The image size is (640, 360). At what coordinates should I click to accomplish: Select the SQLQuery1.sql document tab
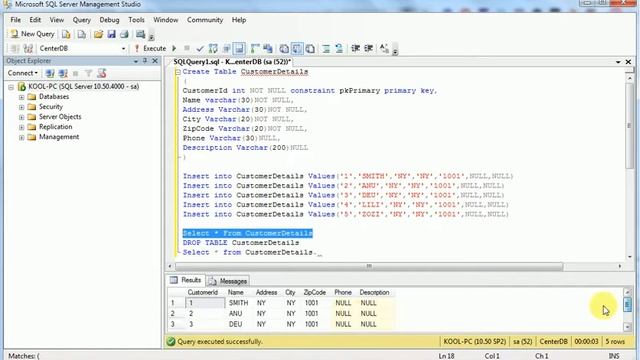pos(232,62)
